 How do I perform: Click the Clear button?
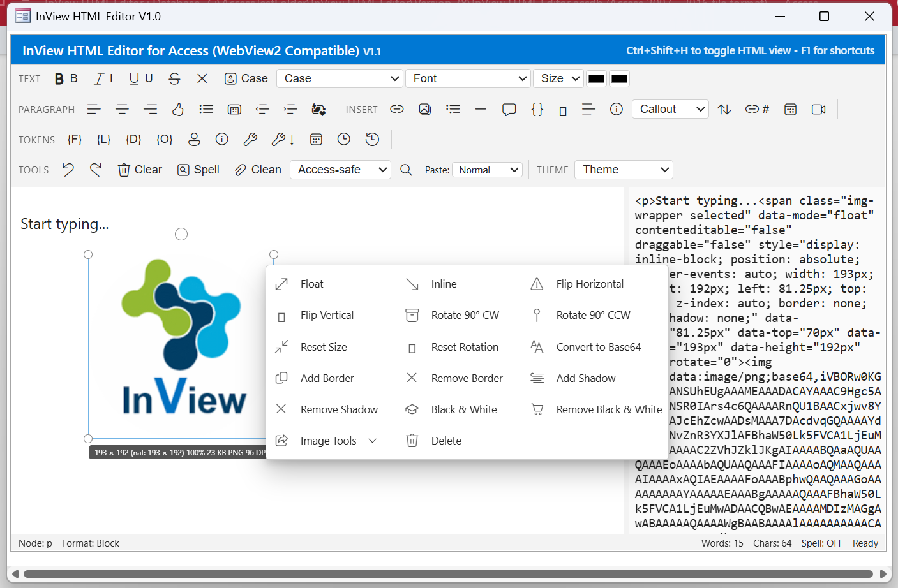140,170
